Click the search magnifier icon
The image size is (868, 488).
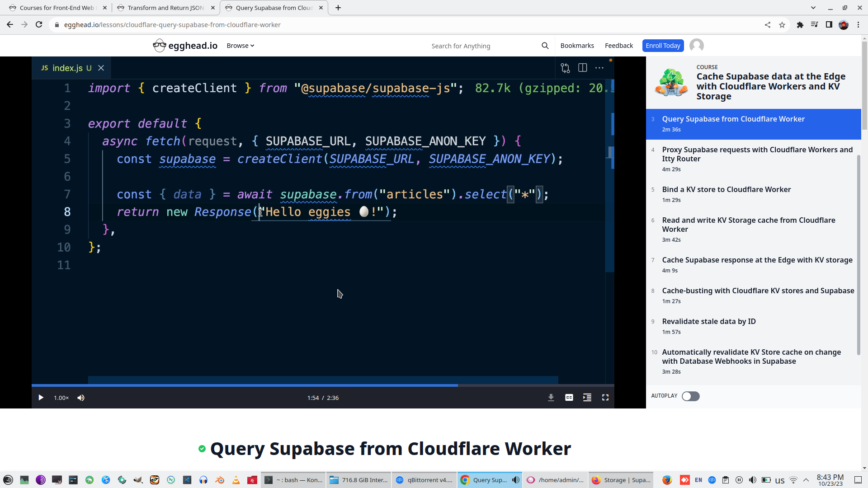coord(545,46)
